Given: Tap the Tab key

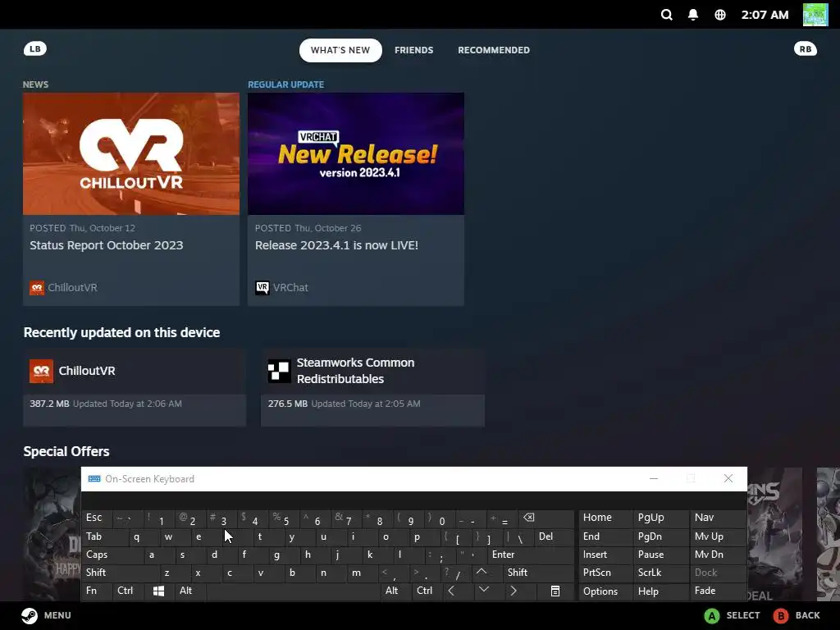Looking at the screenshot, I should pos(104,536).
